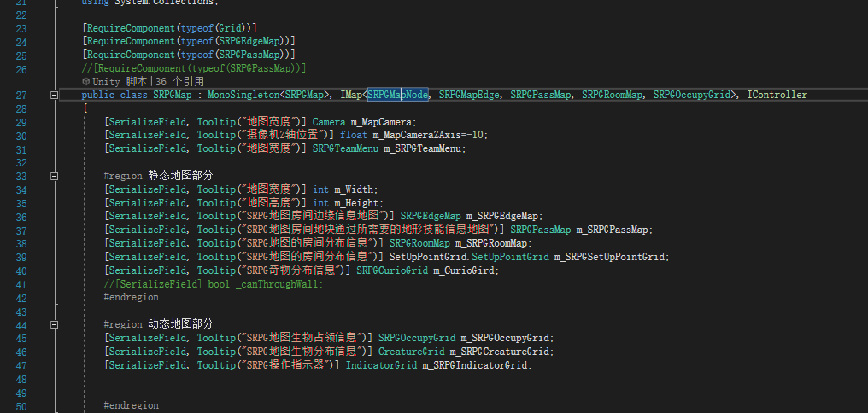Click the m_SRPGIndicatorGrid field name

coord(477,365)
